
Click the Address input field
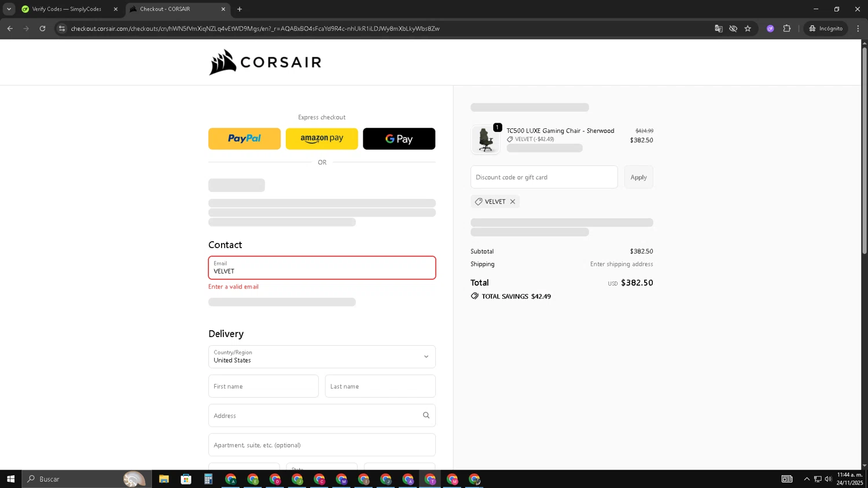click(322, 416)
